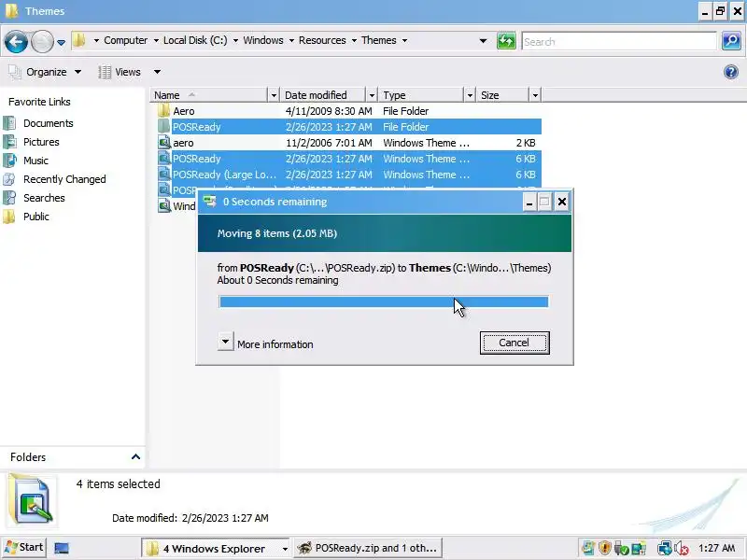
Task: Click the Refresh button beside address bar
Action: click(506, 41)
